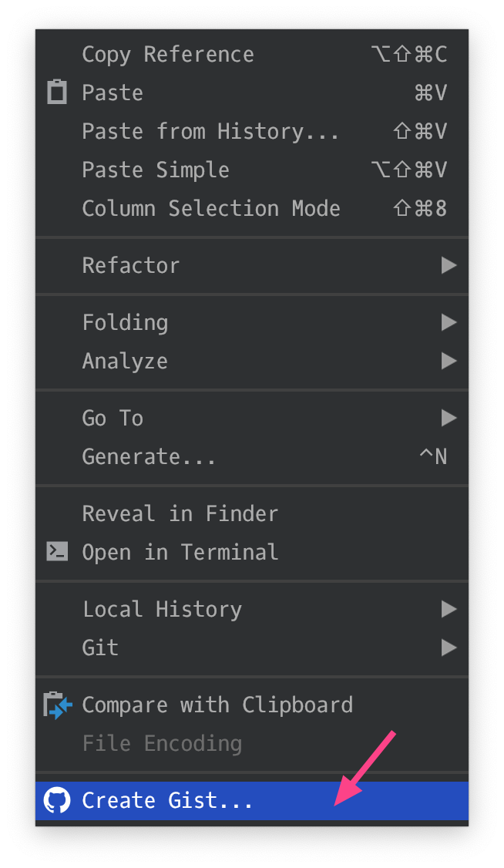The width and height of the screenshot is (504, 868).
Task: Open the Git submenu arrow
Action: click(x=449, y=648)
